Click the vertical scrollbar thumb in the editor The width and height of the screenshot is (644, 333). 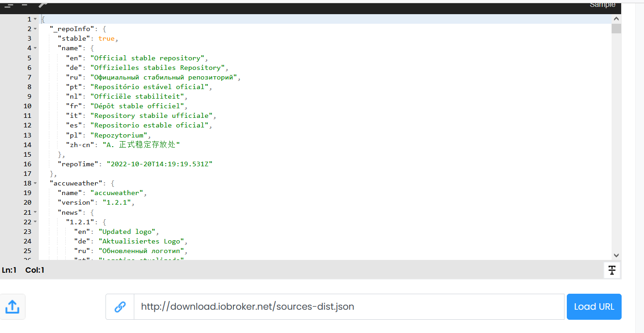pos(616,29)
